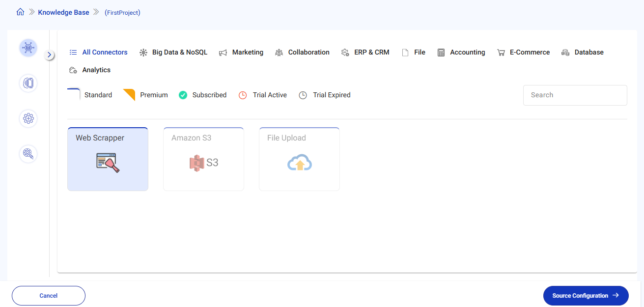The image size is (644, 307).
Task: Open the Knowledge Base breadcrumb link
Action: click(63, 12)
